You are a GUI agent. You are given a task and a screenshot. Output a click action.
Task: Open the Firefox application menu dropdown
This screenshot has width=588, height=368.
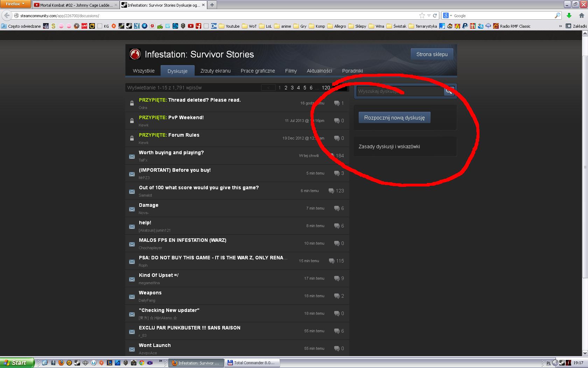tap(15, 4)
